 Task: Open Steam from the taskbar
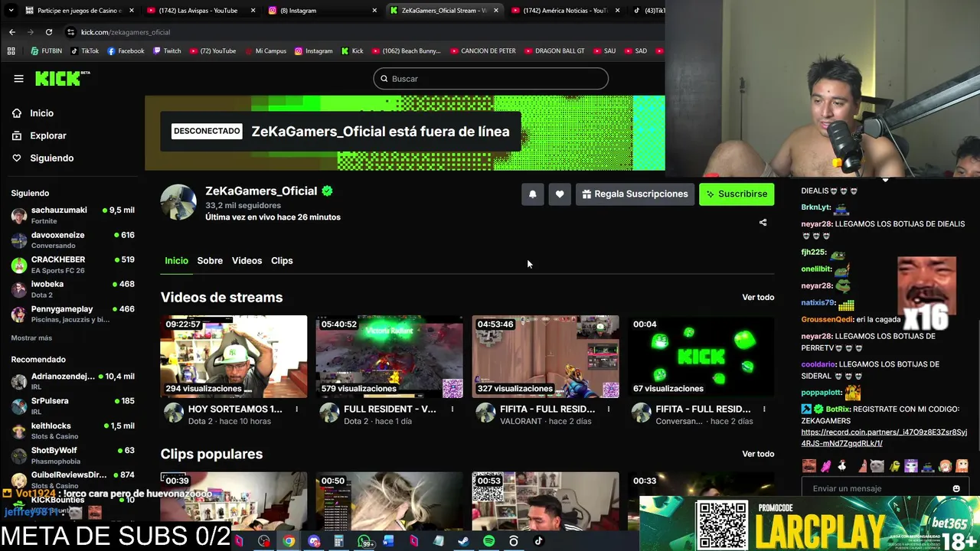click(x=463, y=541)
